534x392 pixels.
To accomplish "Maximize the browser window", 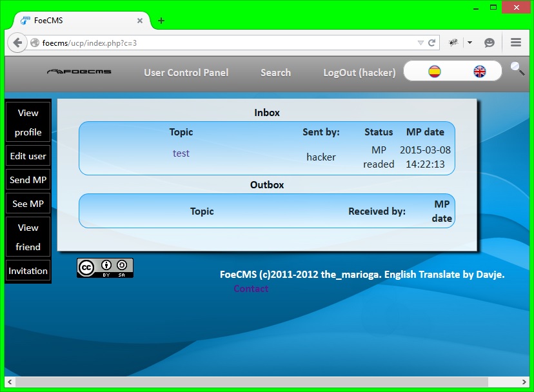I will pos(493,8).
